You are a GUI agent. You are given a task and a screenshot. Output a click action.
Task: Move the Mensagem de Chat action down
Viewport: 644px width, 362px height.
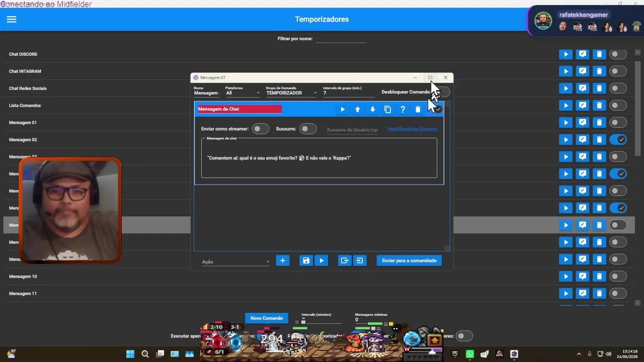tap(373, 109)
